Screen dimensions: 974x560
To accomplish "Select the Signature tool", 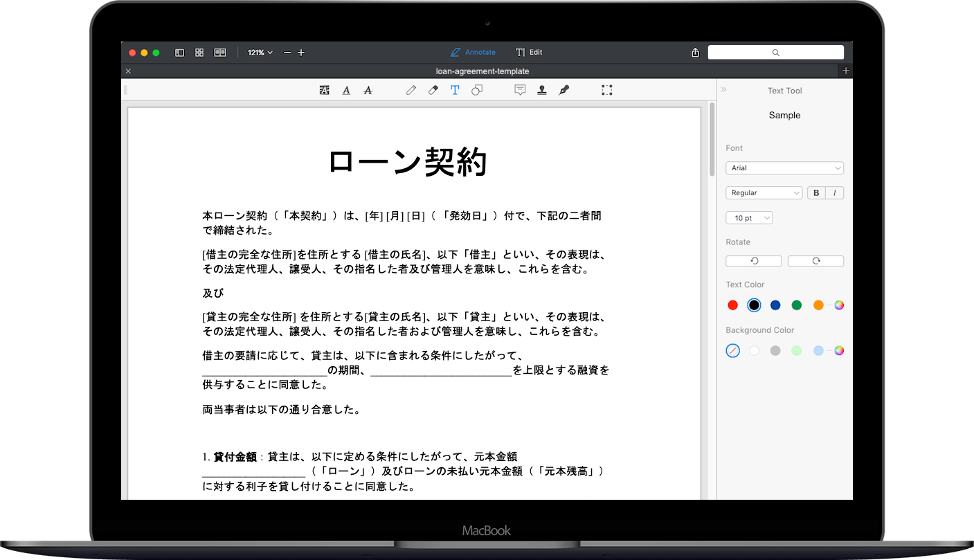I will click(x=564, y=90).
